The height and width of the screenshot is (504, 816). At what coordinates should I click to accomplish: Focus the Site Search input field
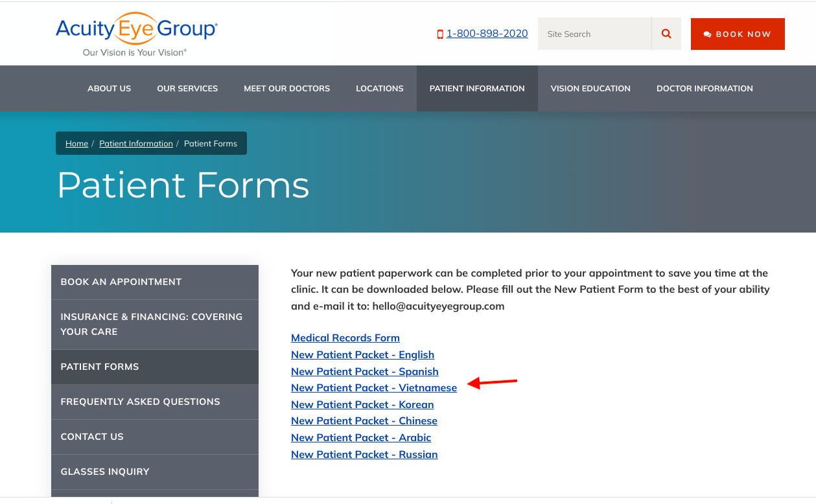[594, 34]
